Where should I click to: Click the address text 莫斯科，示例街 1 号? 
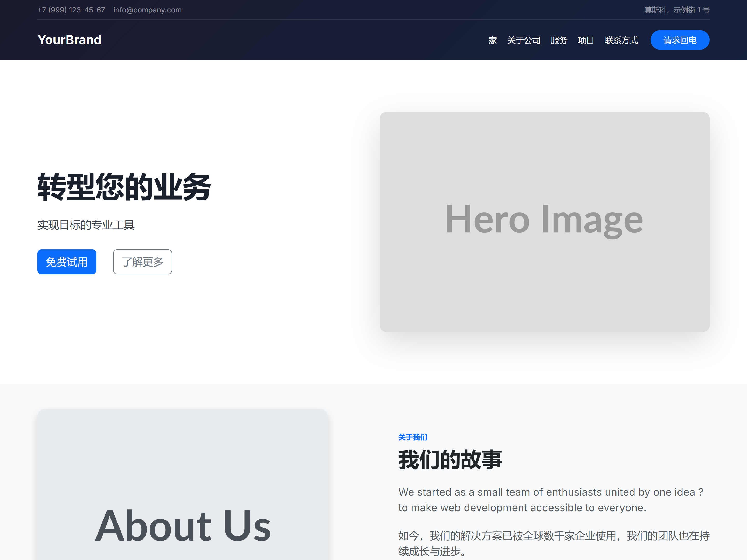point(677,10)
